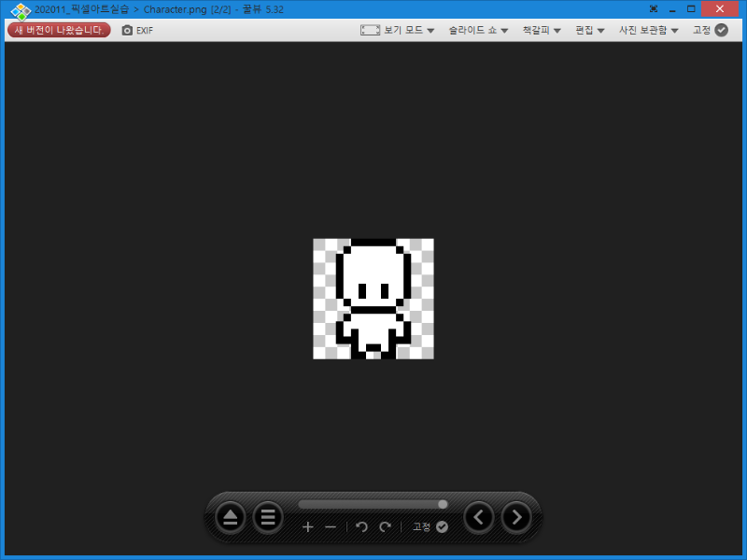This screenshot has height=560, width=747.
Task: Rotate image clockwise
Action: [385, 526]
